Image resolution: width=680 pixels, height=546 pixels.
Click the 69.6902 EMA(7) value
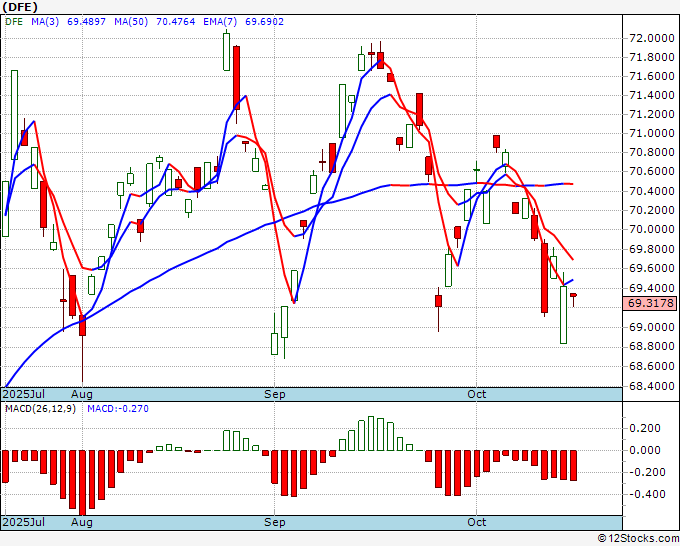(265, 22)
